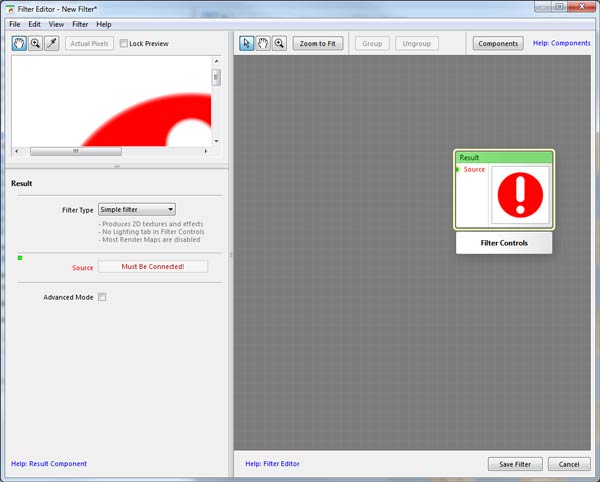Image resolution: width=600 pixels, height=482 pixels.
Task: Click the green Source input square in properties panel
Action: pyautogui.click(x=20, y=258)
